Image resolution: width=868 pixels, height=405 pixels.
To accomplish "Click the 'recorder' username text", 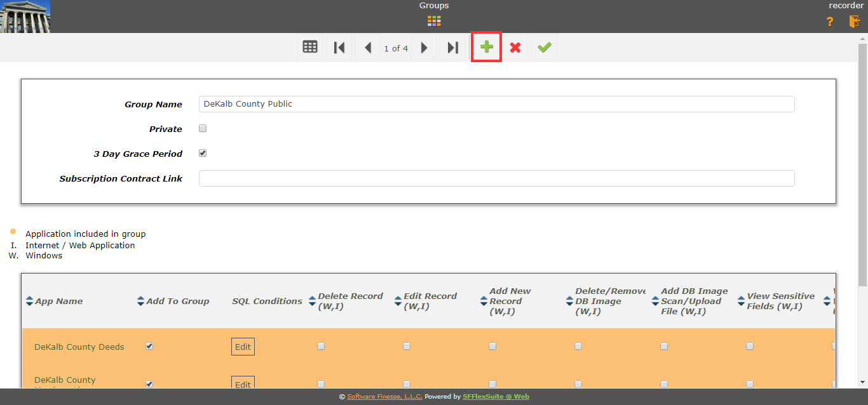I will click(x=846, y=5).
